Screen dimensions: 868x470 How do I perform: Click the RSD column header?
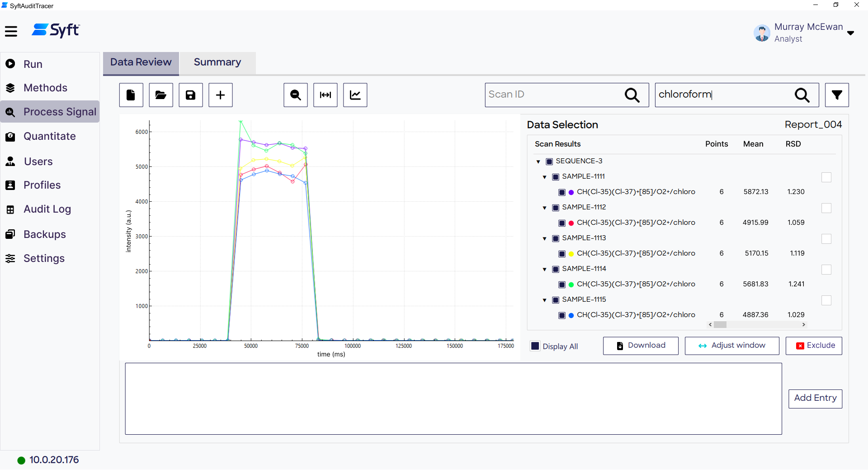793,144
